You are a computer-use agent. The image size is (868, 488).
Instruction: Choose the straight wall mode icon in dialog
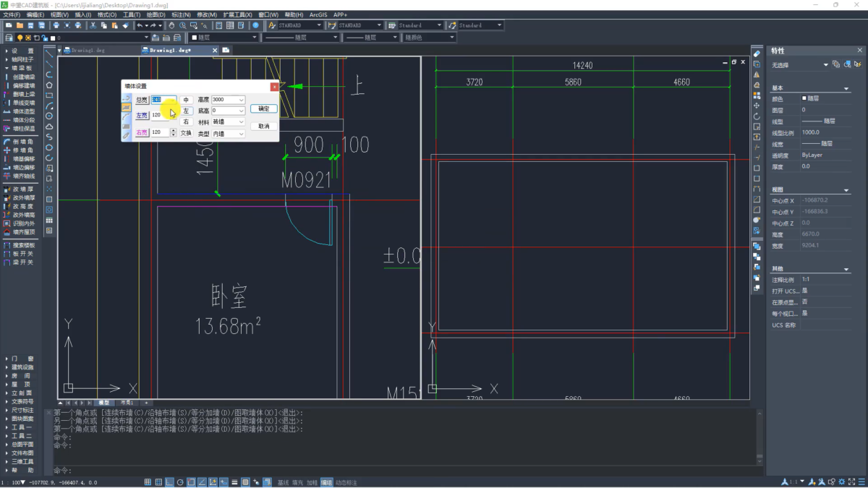tap(126, 98)
